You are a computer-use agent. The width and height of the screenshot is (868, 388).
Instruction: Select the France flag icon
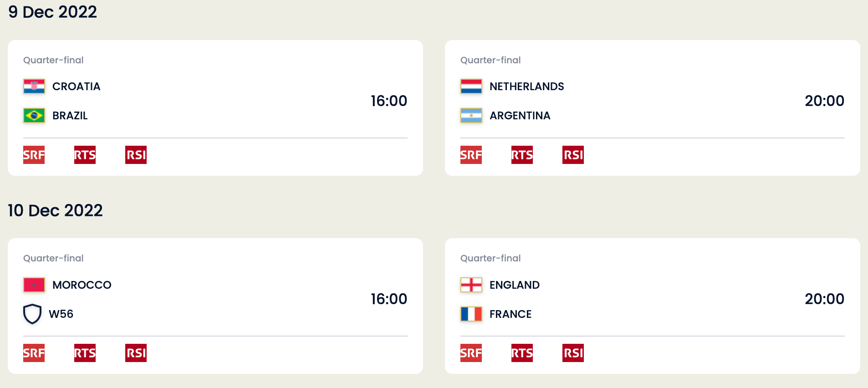471,314
